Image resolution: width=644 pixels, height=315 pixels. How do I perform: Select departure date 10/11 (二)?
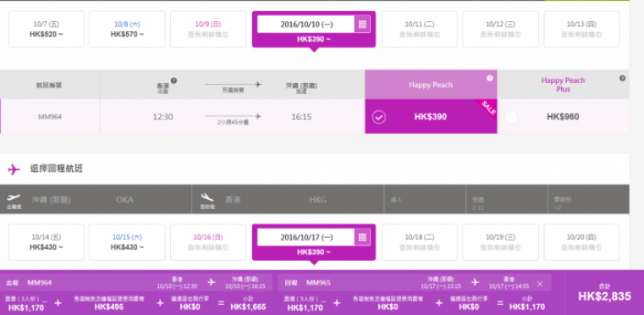(420, 29)
